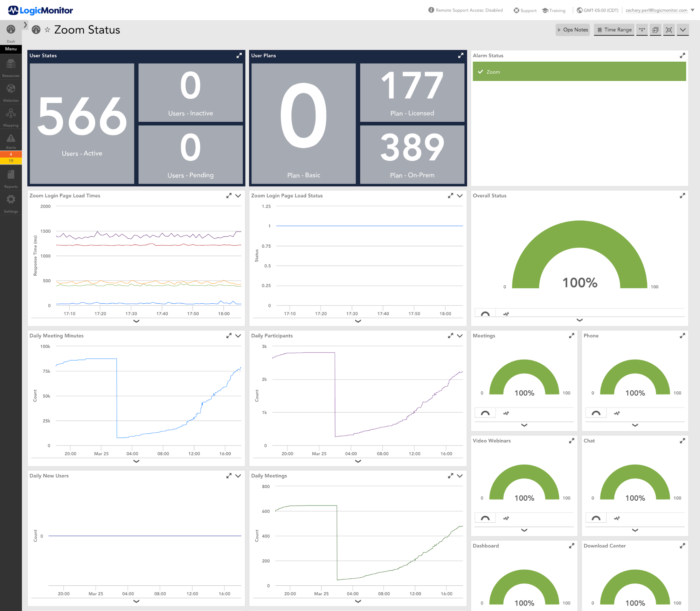Image resolution: width=700 pixels, height=611 pixels.
Task: Expand the Zoom Login Page Load Status widget
Action: click(450, 195)
